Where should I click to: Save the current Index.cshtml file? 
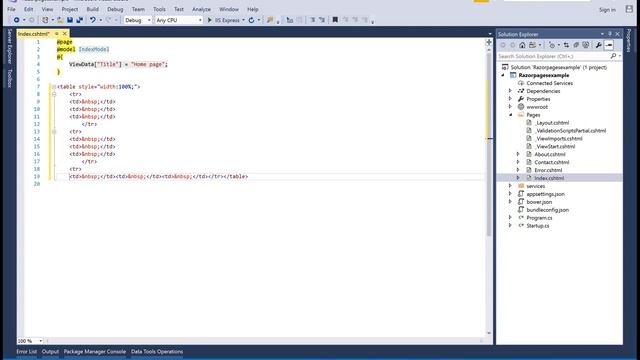pyautogui.click(x=70, y=20)
